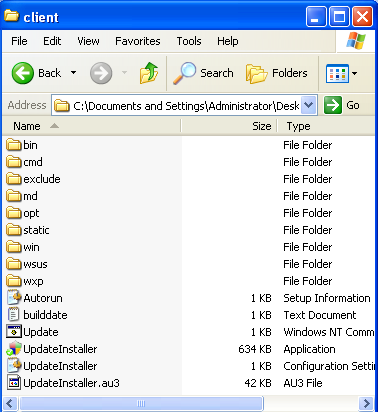Click the Views icon button
This screenshot has width=378, height=412.
(x=337, y=73)
